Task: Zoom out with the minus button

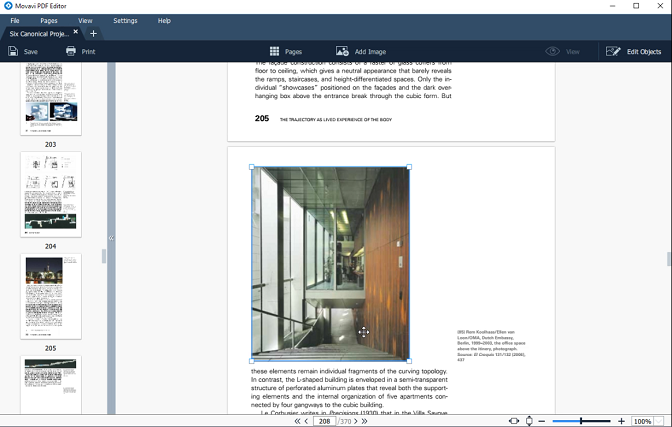Action: (x=542, y=421)
